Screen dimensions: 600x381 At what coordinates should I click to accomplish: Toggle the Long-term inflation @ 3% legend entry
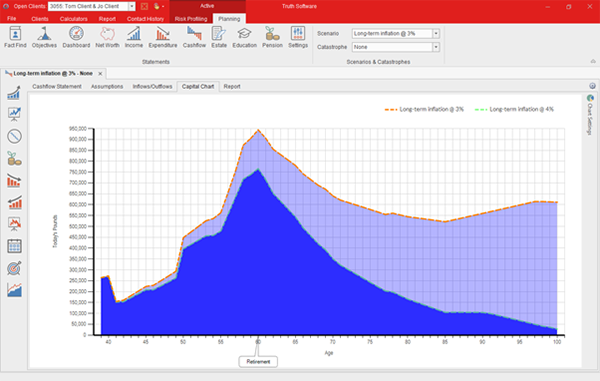tap(424, 109)
